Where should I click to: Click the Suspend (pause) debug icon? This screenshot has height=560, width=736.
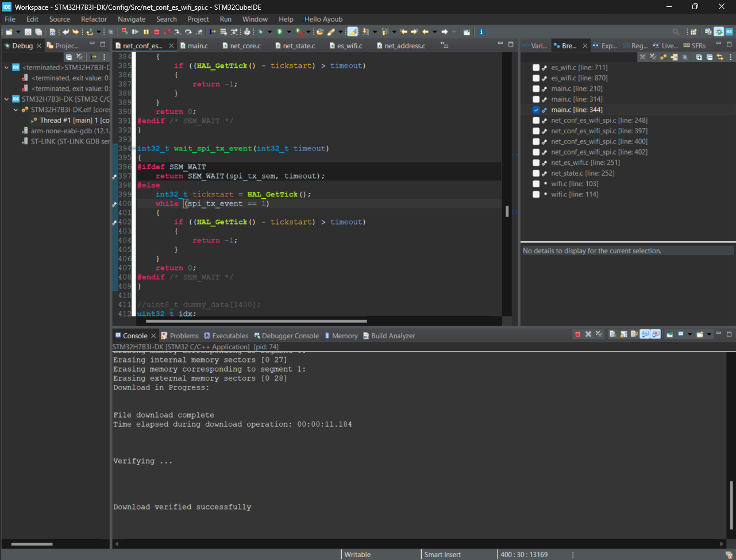(x=146, y=32)
